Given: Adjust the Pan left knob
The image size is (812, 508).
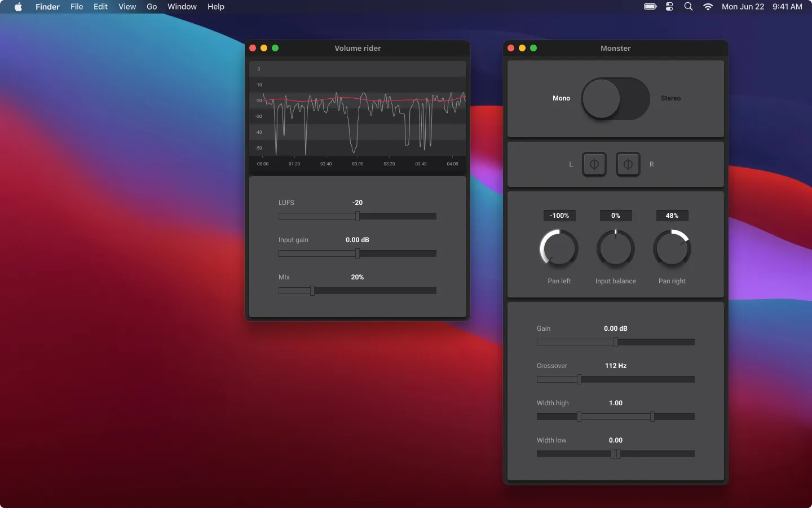Looking at the screenshot, I should pyautogui.click(x=559, y=249).
